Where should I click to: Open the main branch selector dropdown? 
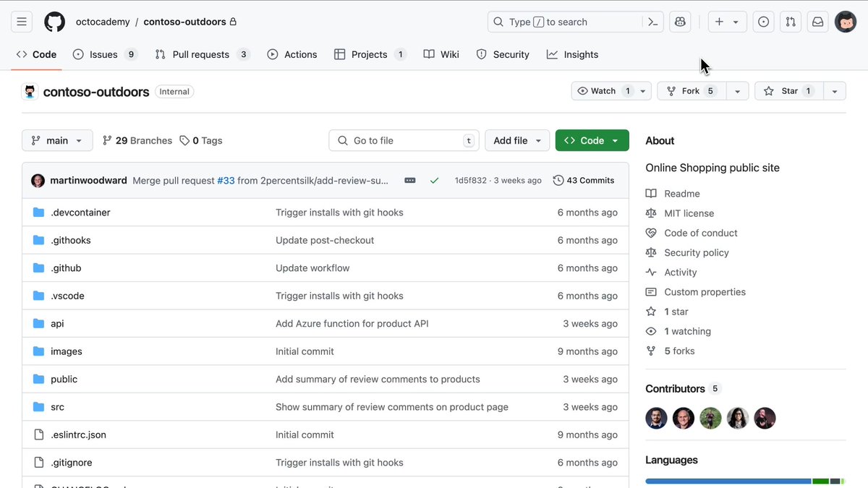point(57,140)
